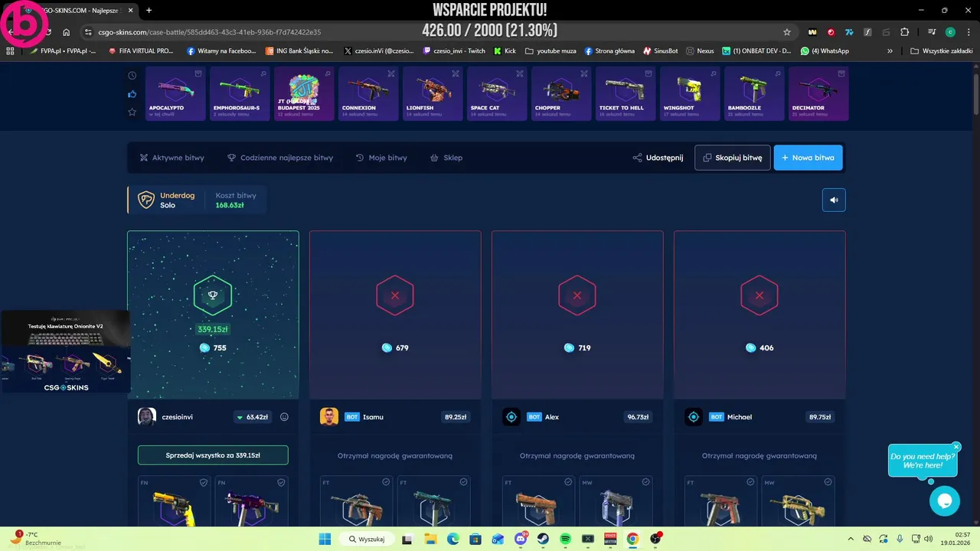Viewport: 980px width, 551px height.
Task: Show hidden system tray icons
Action: pyautogui.click(x=851, y=539)
